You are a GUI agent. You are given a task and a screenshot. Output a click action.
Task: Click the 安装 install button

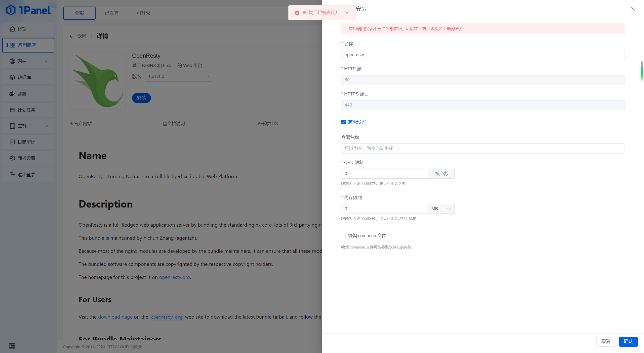(x=141, y=98)
